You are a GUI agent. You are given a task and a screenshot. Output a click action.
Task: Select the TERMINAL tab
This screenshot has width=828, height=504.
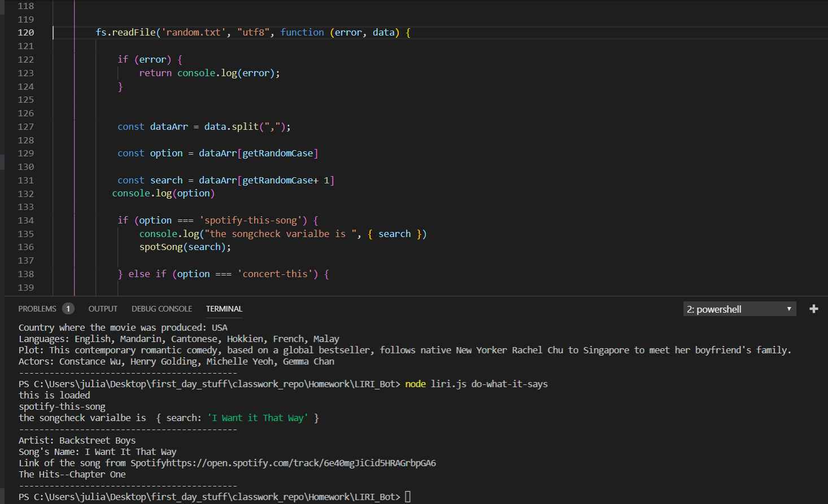tap(224, 309)
